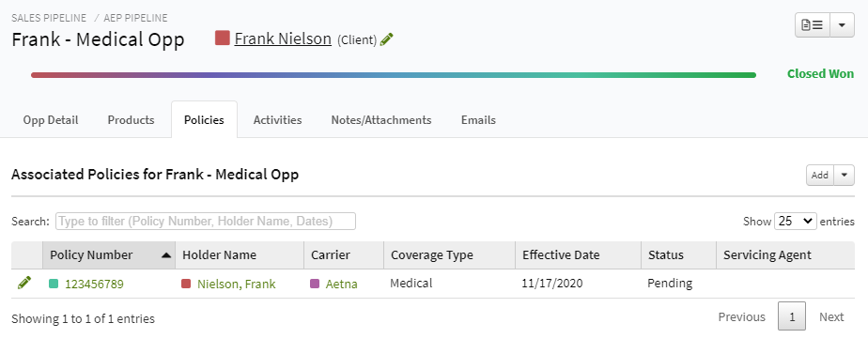
Task: Sort by the Carrier column header
Action: point(344,255)
